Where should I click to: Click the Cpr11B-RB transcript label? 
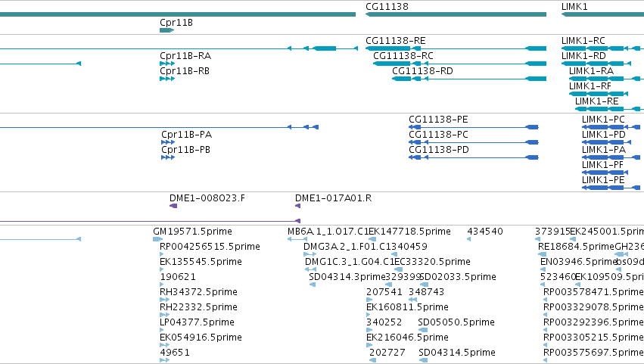pyautogui.click(x=185, y=71)
